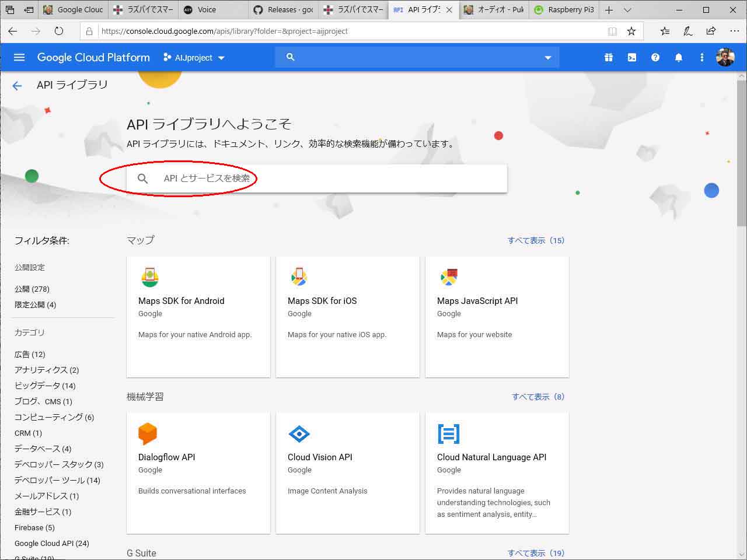Open the user account avatar
Viewport: 747px width, 560px height.
point(725,57)
